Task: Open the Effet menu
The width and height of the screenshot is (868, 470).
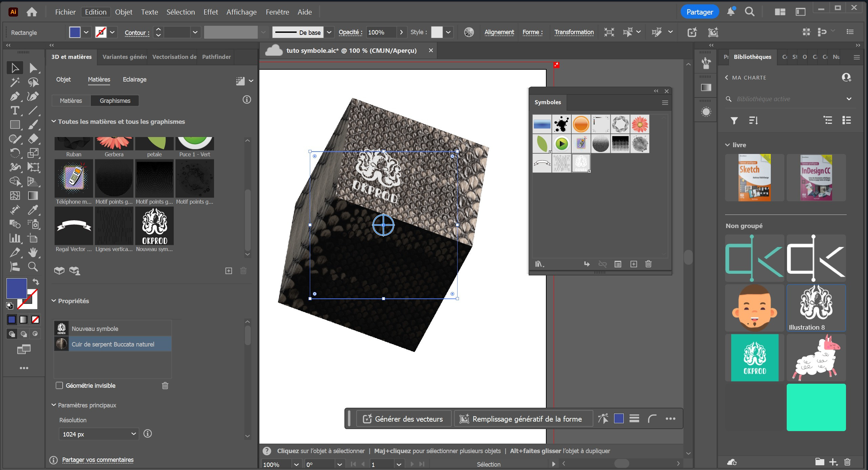Action: click(x=210, y=12)
